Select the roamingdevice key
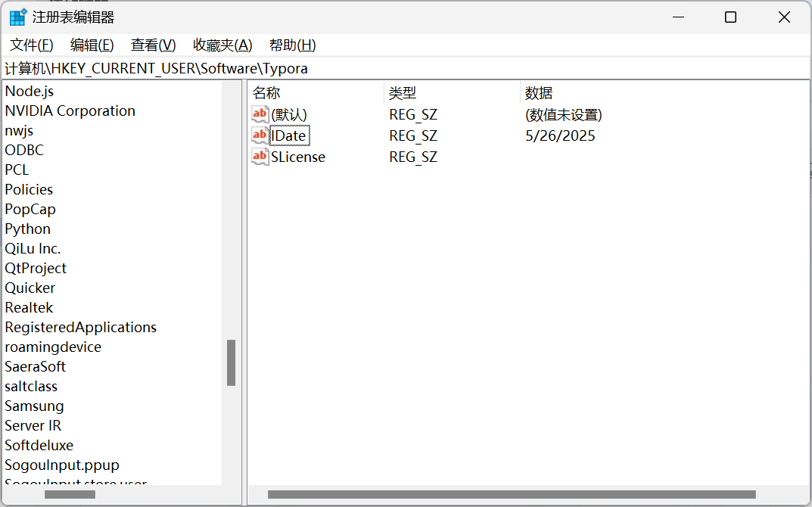This screenshot has height=507, width=812. coord(53,347)
